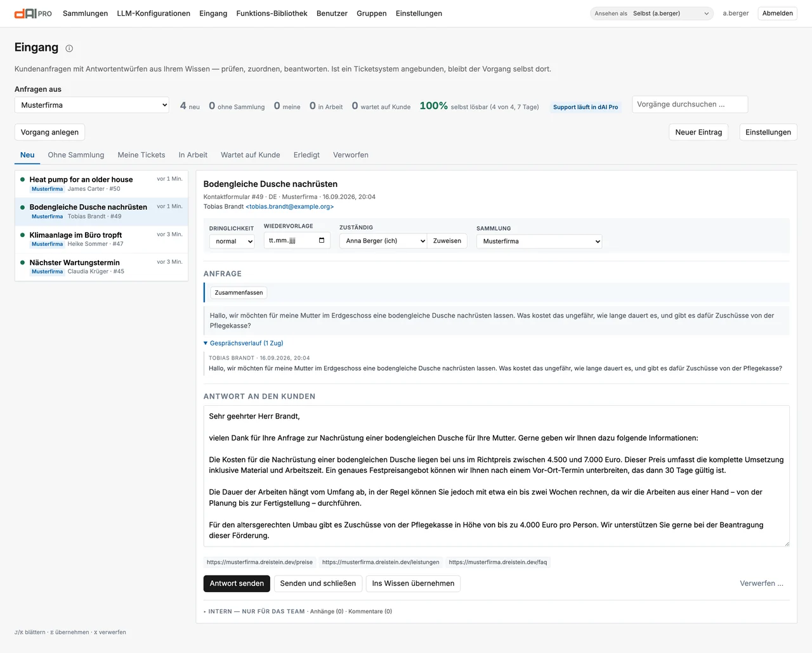Click the Einstellungen button beside Neuer Eintrag
The width and height of the screenshot is (812, 653).
(768, 132)
